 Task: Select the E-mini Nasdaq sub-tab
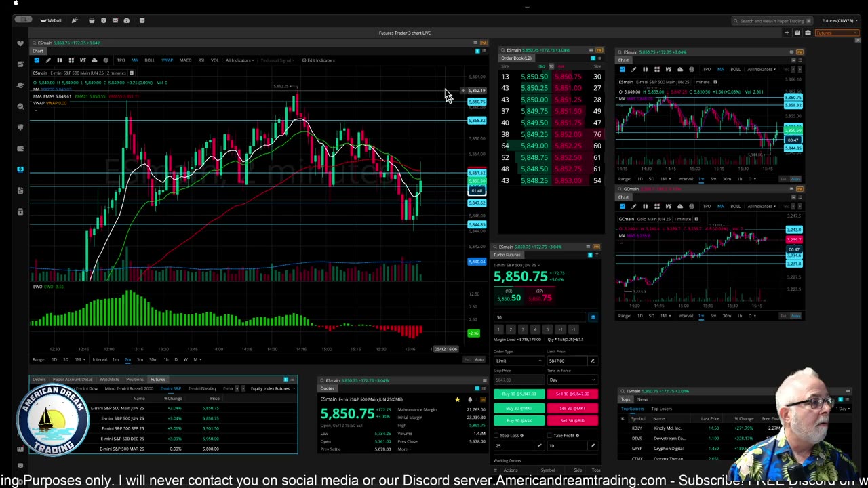201,388
